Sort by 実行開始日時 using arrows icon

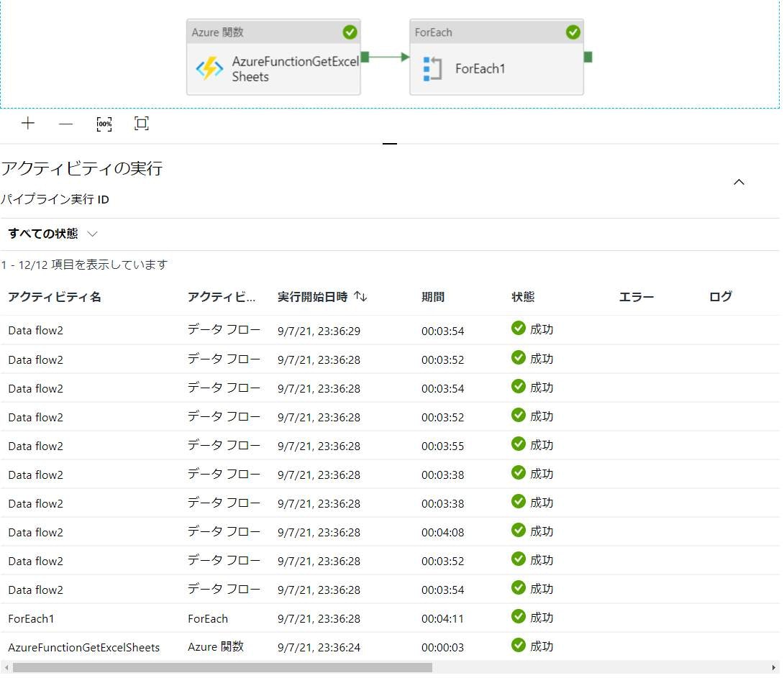coord(360,297)
